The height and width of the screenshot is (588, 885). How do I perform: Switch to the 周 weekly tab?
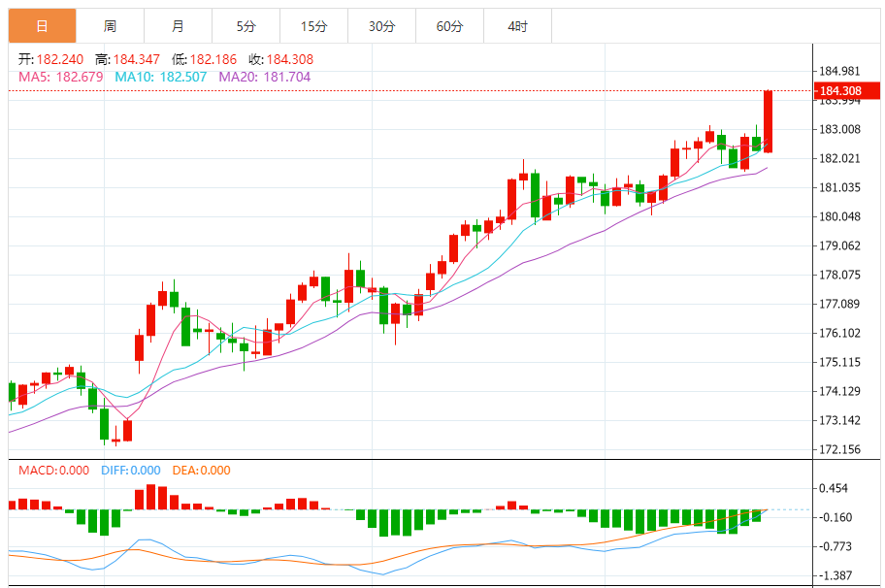tap(110, 26)
